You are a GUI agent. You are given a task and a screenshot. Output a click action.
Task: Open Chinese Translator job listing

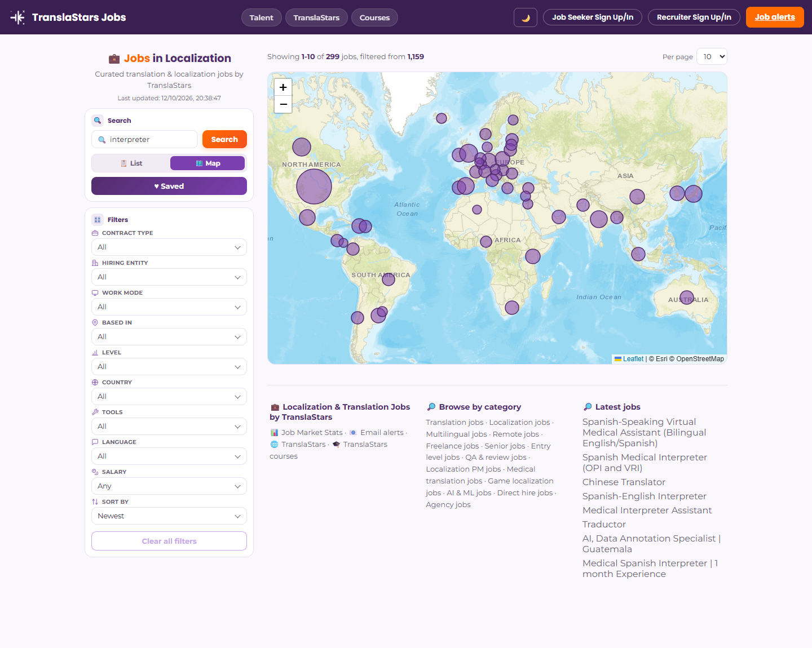624,482
